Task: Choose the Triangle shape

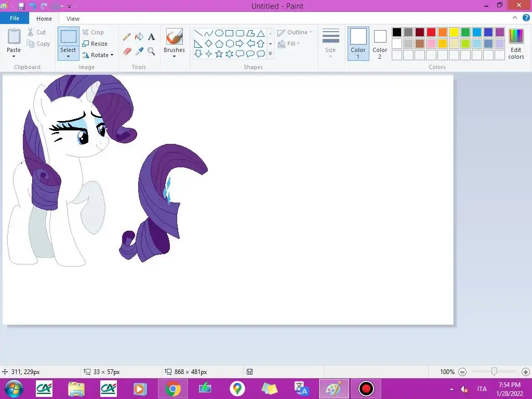Action: click(261, 33)
